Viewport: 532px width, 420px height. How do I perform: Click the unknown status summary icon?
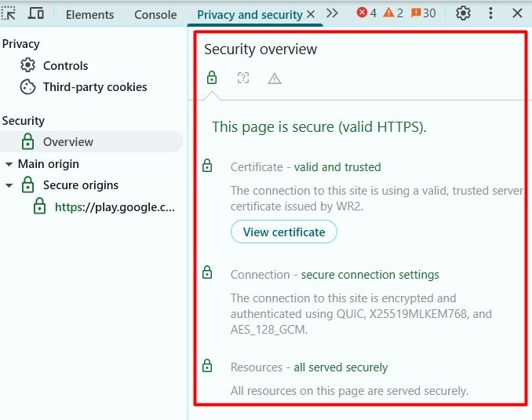[x=243, y=78]
